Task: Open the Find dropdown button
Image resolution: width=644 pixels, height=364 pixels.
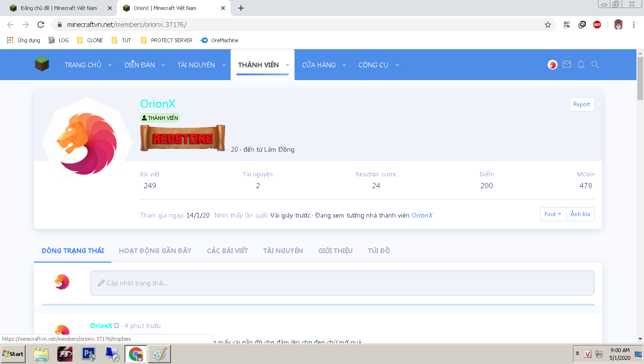Action: pos(553,214)
